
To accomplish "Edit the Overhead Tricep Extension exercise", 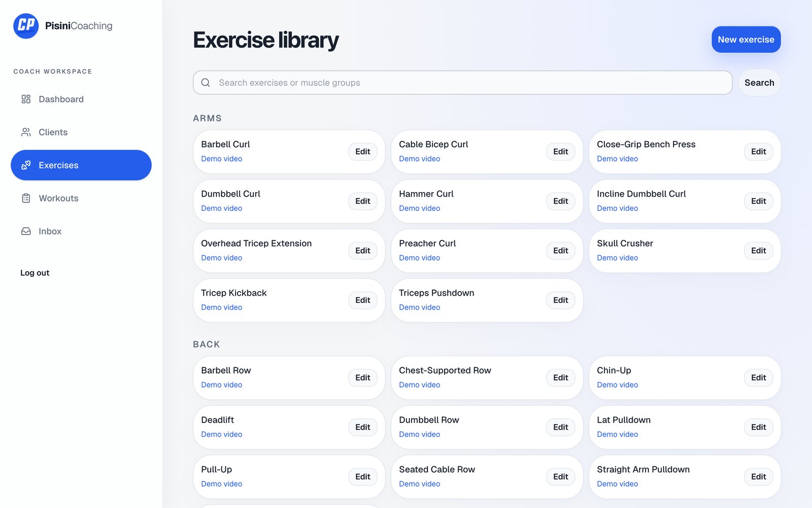I will [x=363, y=250].
